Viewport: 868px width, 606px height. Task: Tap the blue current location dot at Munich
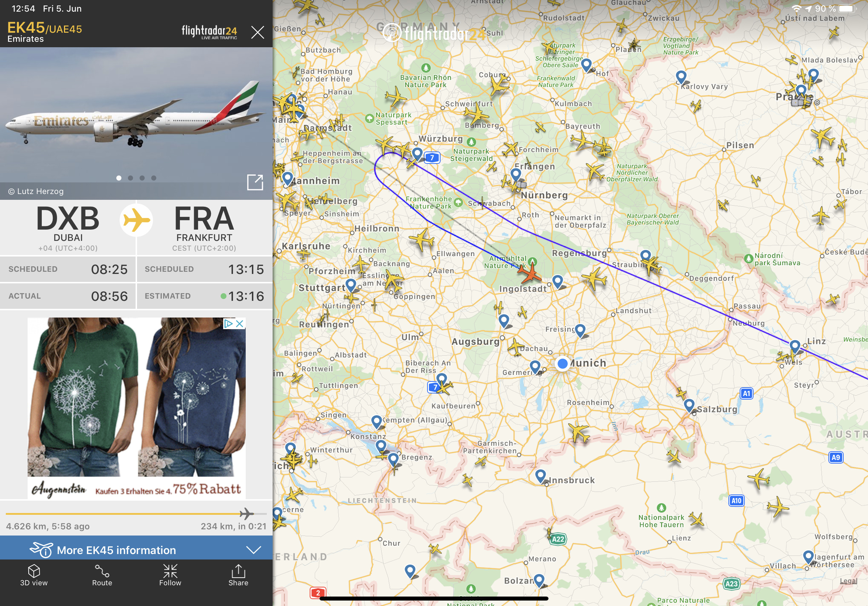pyautogui.click(x=563, y=363)
